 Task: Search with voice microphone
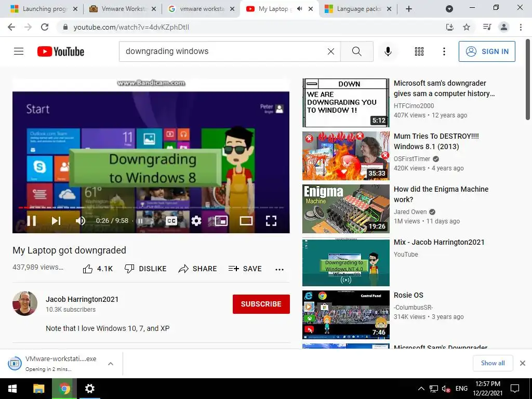[388, 51]
